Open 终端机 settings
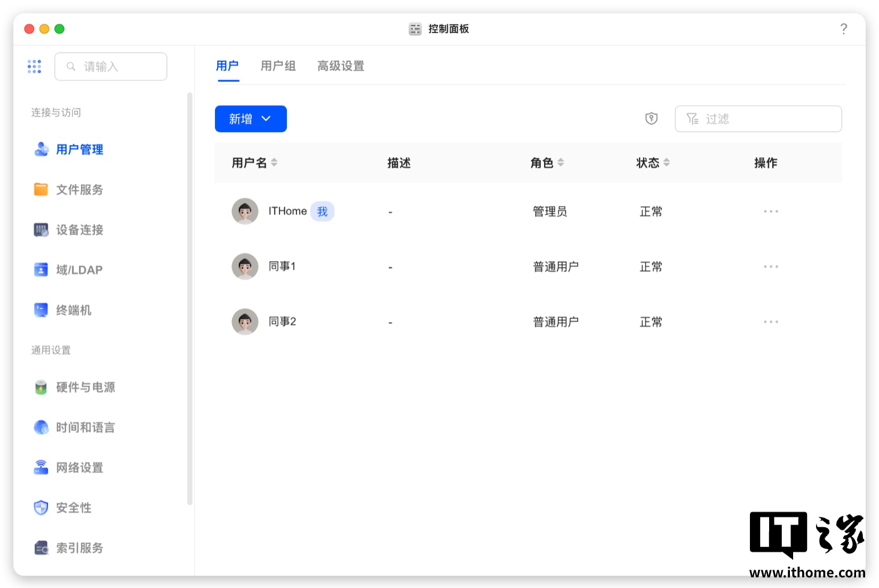This screenshot has width=879, height=588. [74, 310]
